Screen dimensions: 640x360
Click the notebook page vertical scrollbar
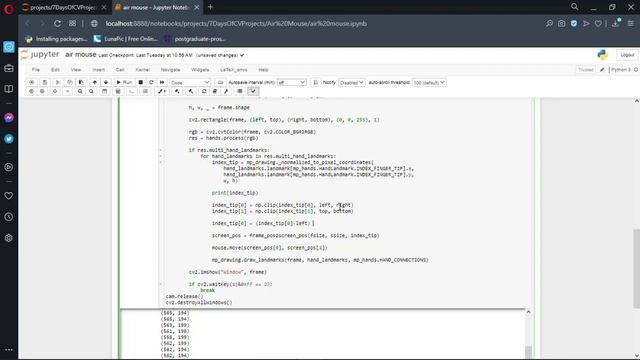[636, 269]
